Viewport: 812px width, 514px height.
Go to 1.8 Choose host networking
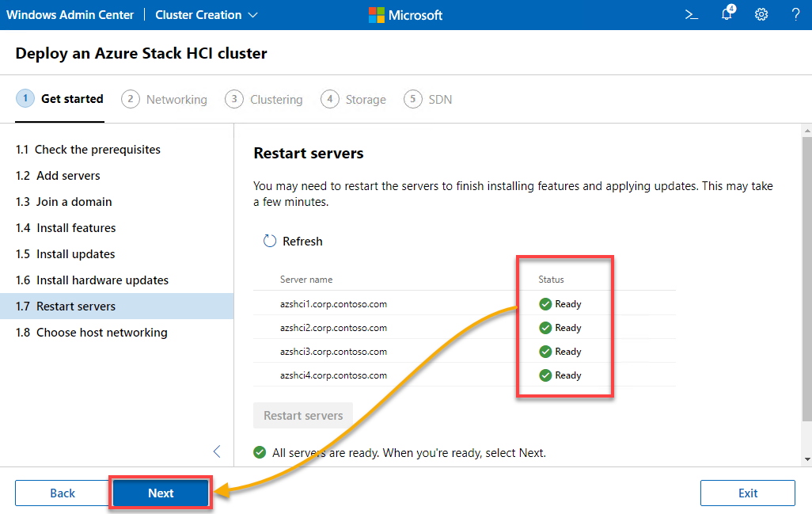[x=116, y=333]
